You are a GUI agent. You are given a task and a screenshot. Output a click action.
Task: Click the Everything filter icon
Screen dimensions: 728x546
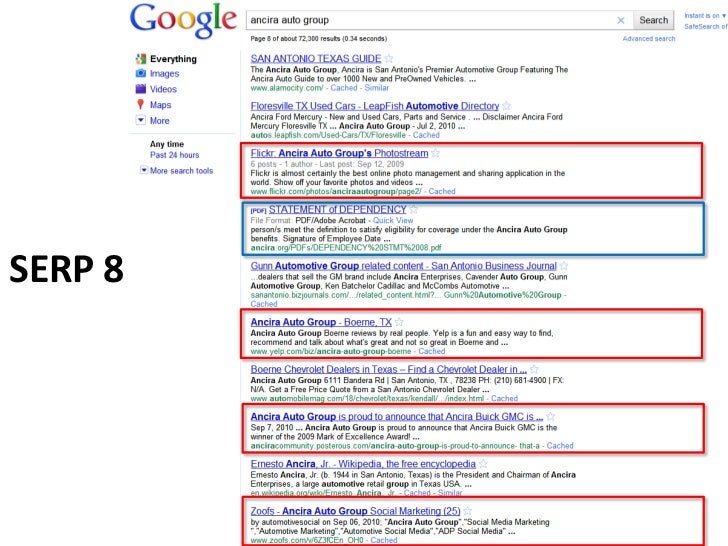pos(141,59)
